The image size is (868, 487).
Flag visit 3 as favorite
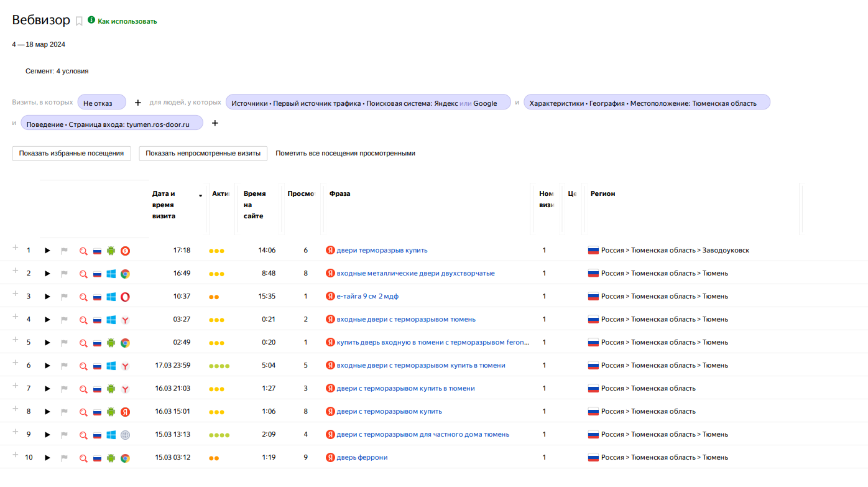[64, 297]
